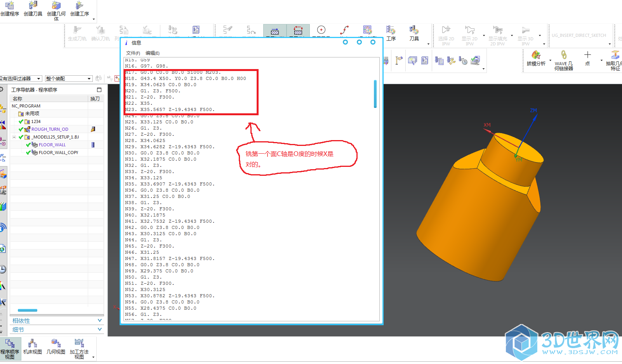Viewport: 622px width, 364px height.
Task: Click the Program Order View (程序顺序视图) button
Action: 10,348
